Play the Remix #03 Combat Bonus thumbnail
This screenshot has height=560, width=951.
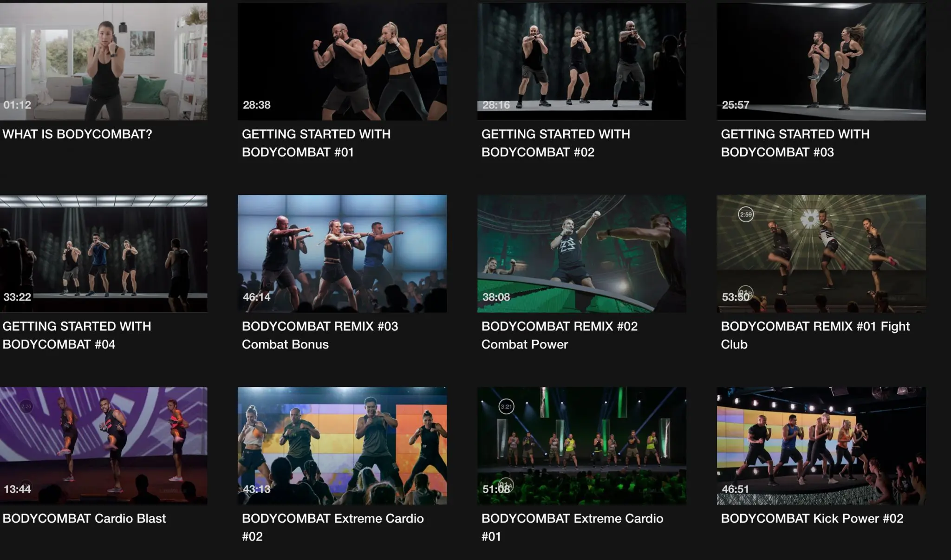(342, 253)
